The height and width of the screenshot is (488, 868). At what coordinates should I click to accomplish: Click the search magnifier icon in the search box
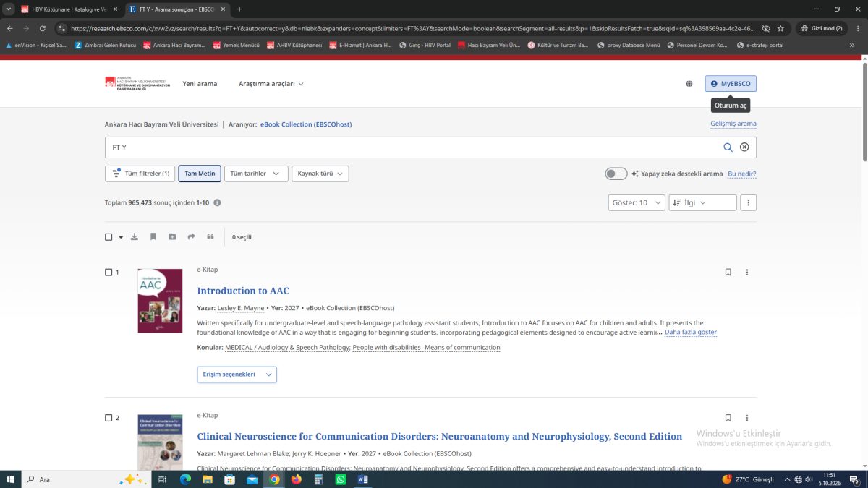(x=728, y=147)
